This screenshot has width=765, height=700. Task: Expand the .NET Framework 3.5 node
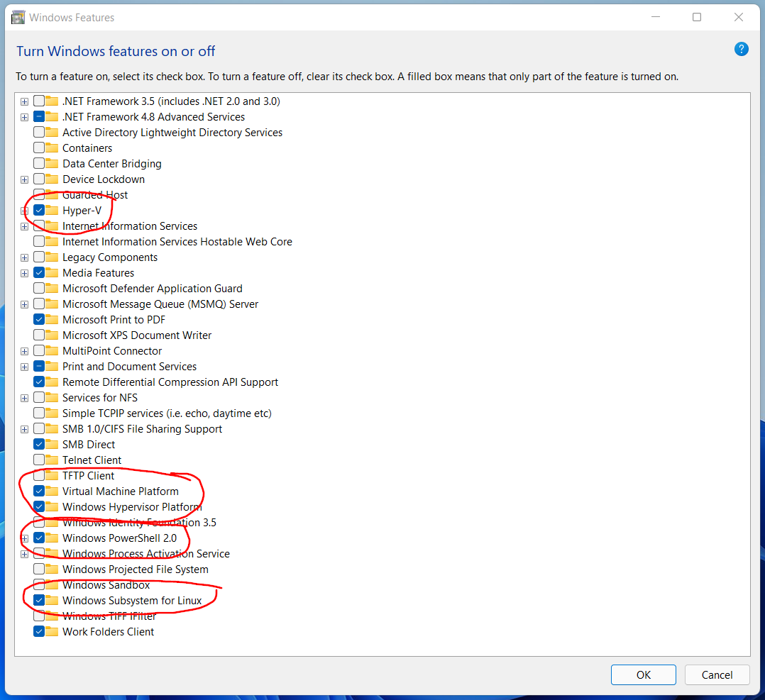24,101
